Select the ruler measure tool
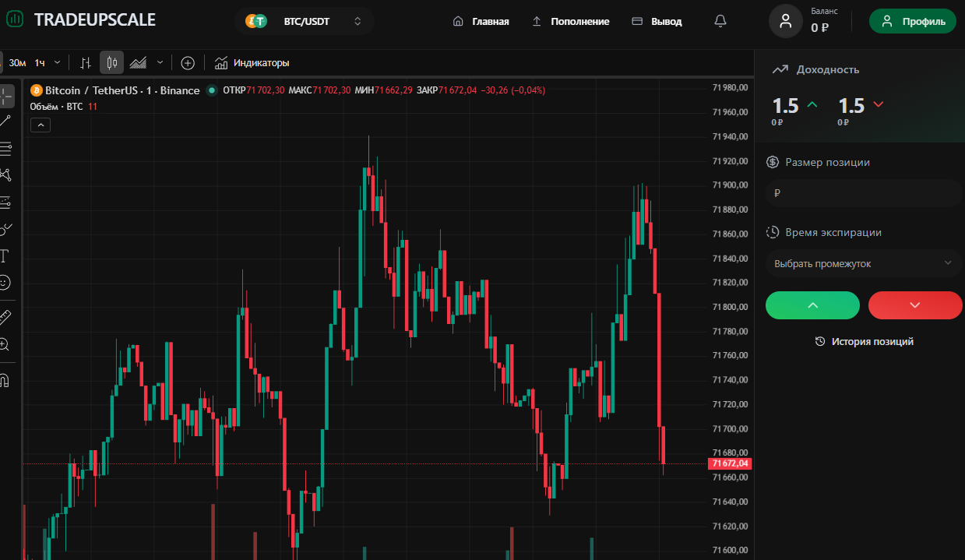 [x=5, y=317]
